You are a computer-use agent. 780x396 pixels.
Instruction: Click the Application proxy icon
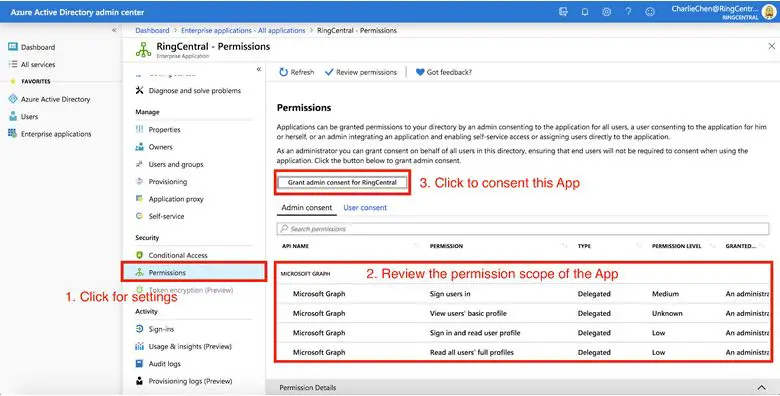139,198
